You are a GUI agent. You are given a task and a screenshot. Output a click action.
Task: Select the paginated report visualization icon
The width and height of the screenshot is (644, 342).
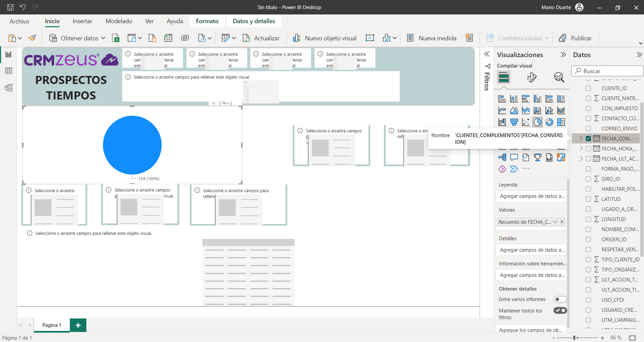[x=549, y=157]
